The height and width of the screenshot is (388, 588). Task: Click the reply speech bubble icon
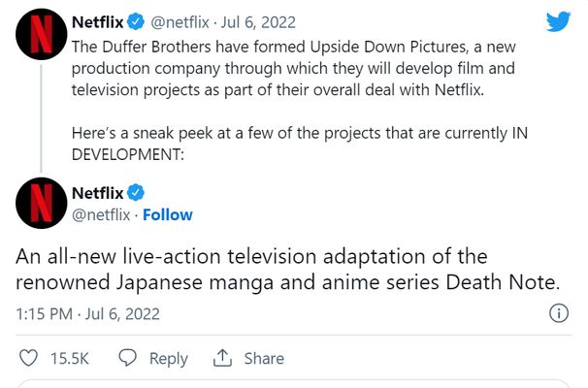[127, 358]
